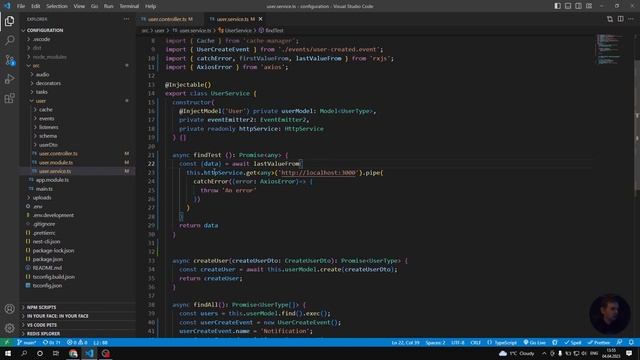Click Spaces: 2 indentation setting
Viewport: 640px width, 360px height.
[436, 342]
